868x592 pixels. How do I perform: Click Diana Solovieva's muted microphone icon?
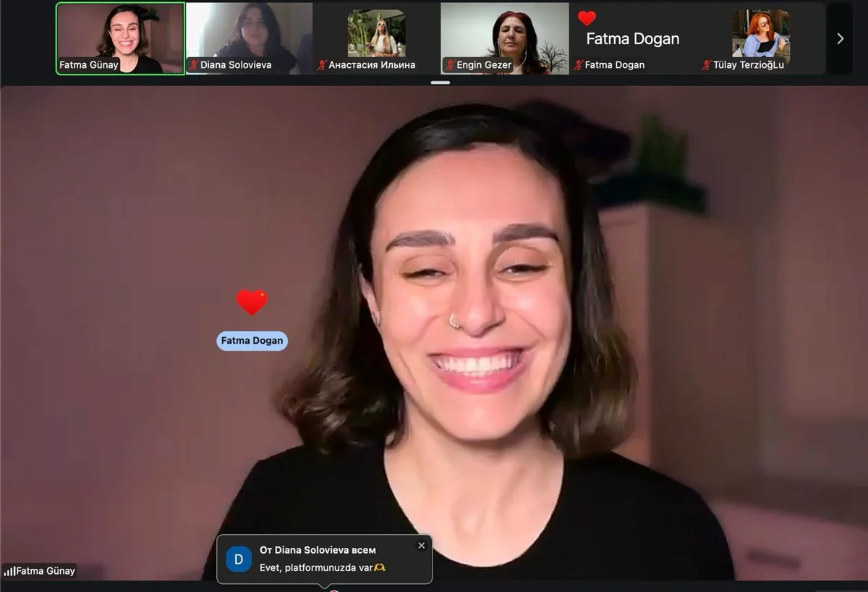point(194,65)
